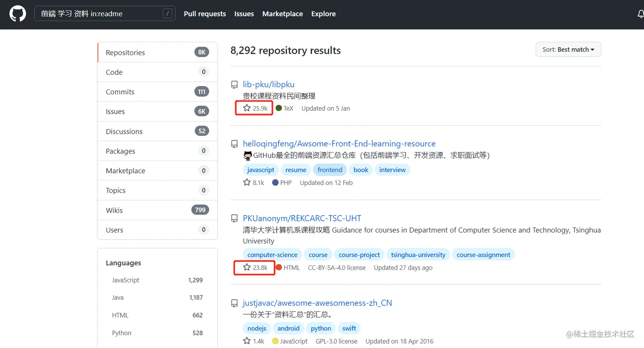Click the emoji icon before GitHub最全的前端资源汇总仓库
The width and height of the screenshot is (644, 348).
[x=247, y=155]
